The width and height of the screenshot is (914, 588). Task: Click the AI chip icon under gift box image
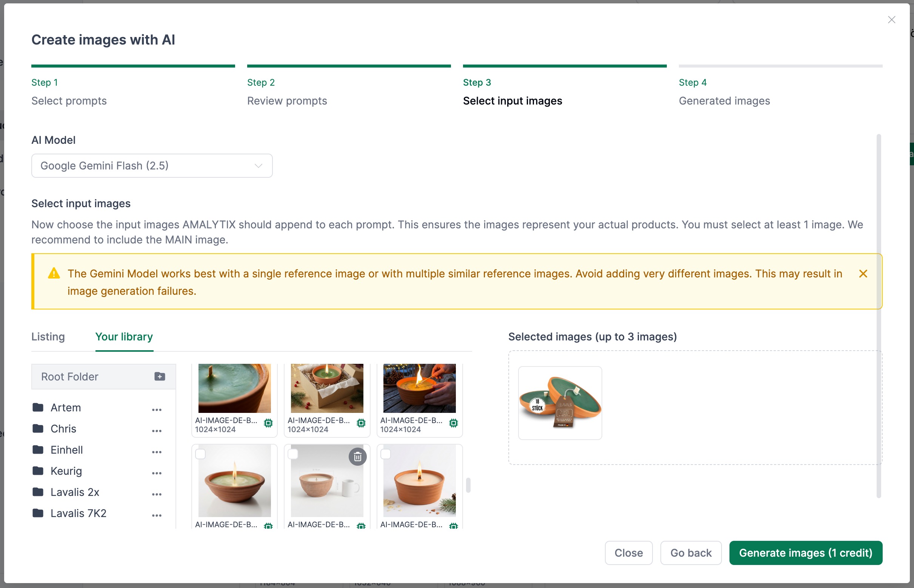tap(361, 423)
